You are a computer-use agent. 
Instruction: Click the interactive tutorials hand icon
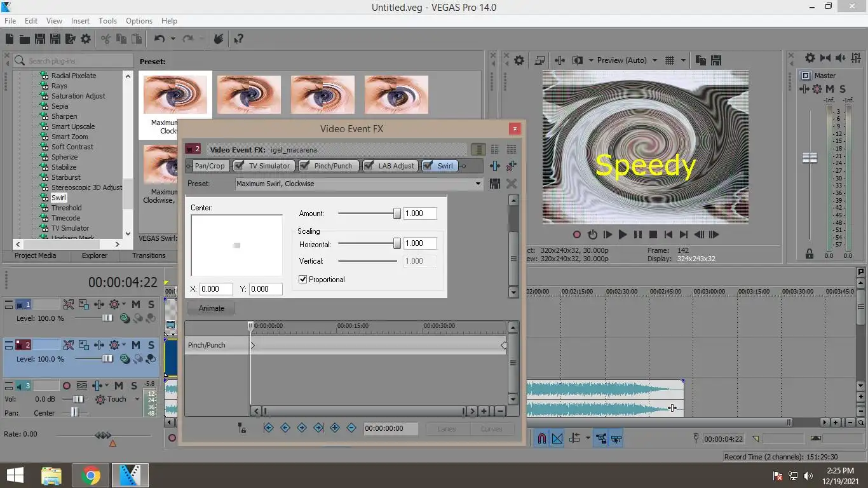click(x=219, y=39)
